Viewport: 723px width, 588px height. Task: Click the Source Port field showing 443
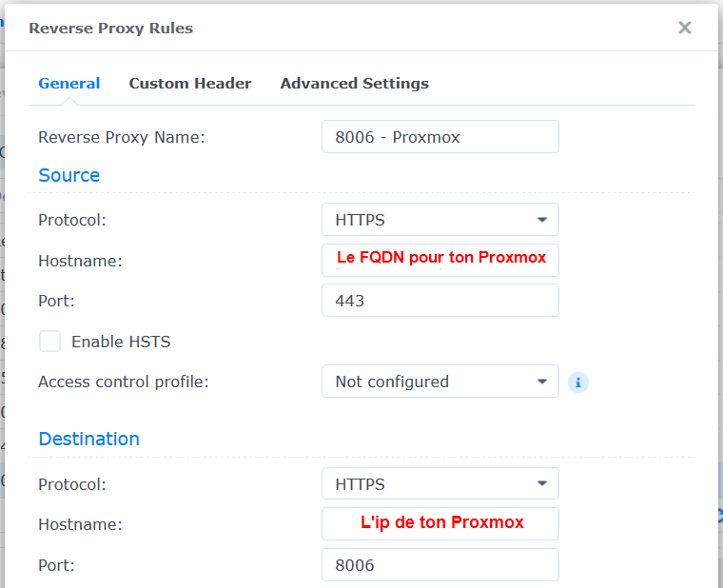440,301
